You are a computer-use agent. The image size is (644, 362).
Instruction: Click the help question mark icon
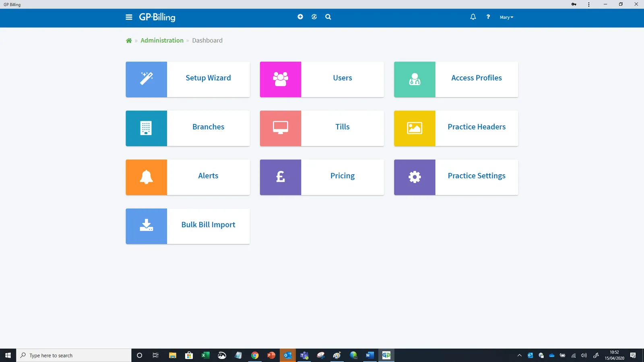(488, 17)
